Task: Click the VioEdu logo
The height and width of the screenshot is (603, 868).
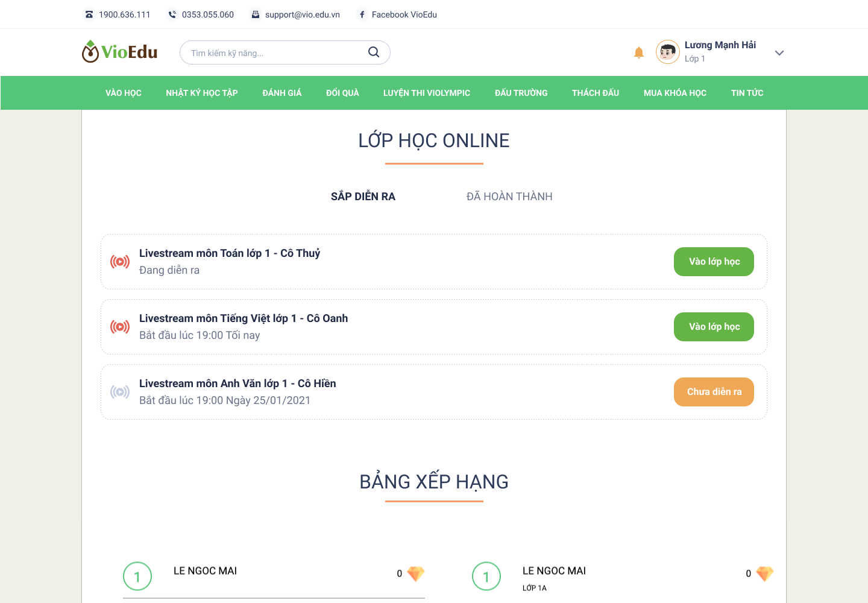Action: pyautogui.click(x=119, y=52)
